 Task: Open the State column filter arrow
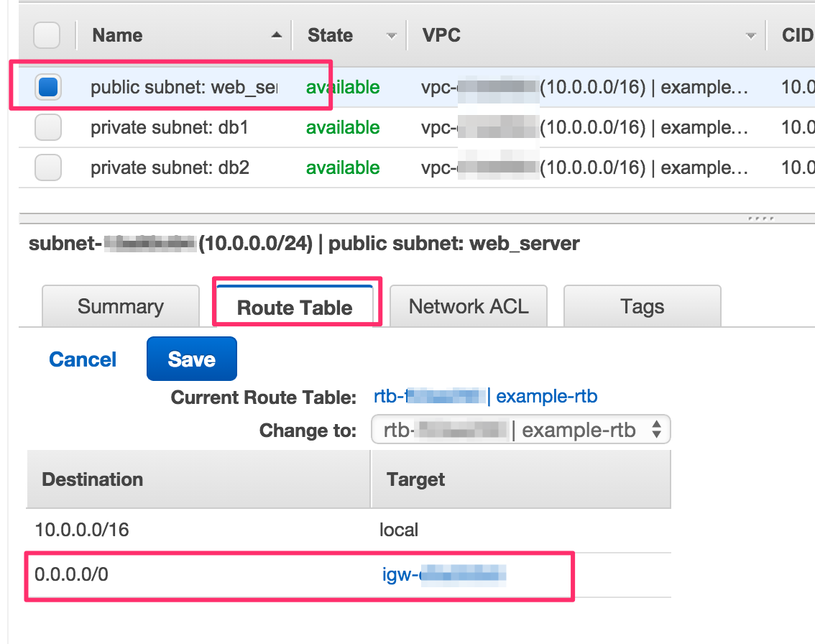[x=392, y=35]
